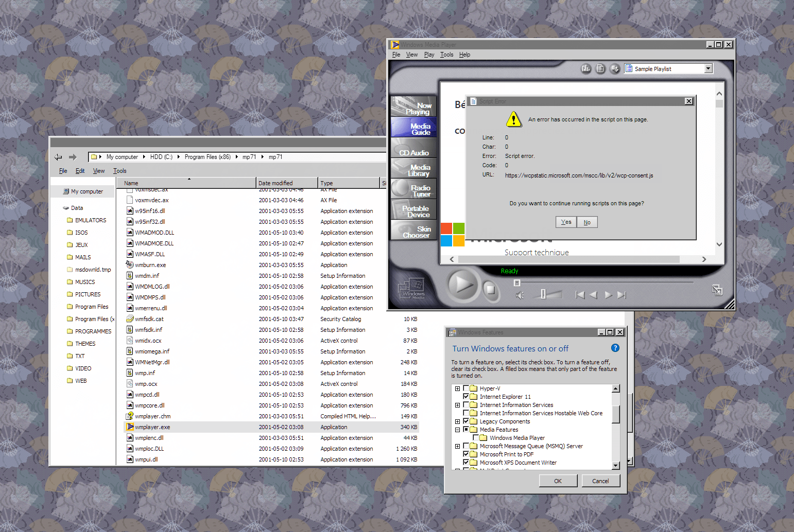Image resolution: width=794 pixels, height=532 pixels.
Task: Select the wmburn.exe disc icon
Action: [130, 265]
